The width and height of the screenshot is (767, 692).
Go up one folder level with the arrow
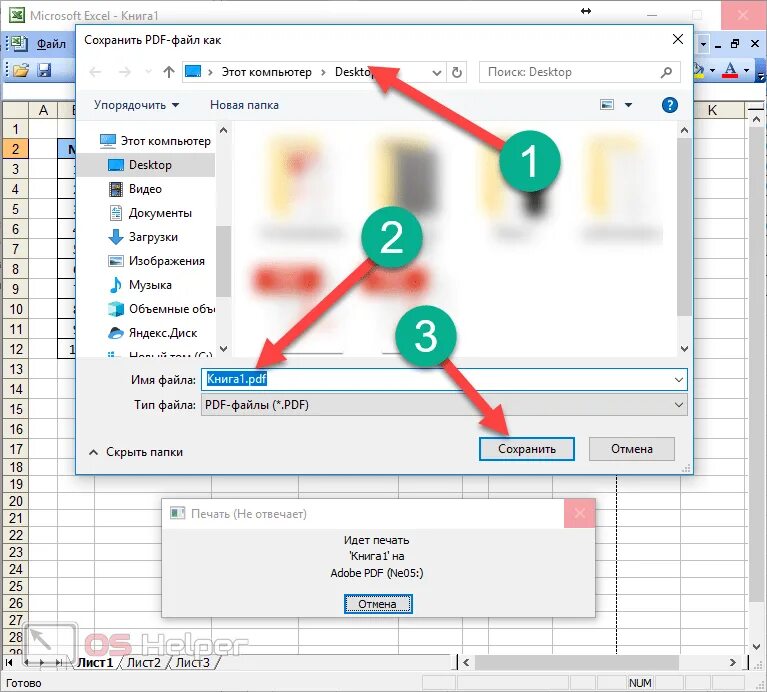click(169, 72)
